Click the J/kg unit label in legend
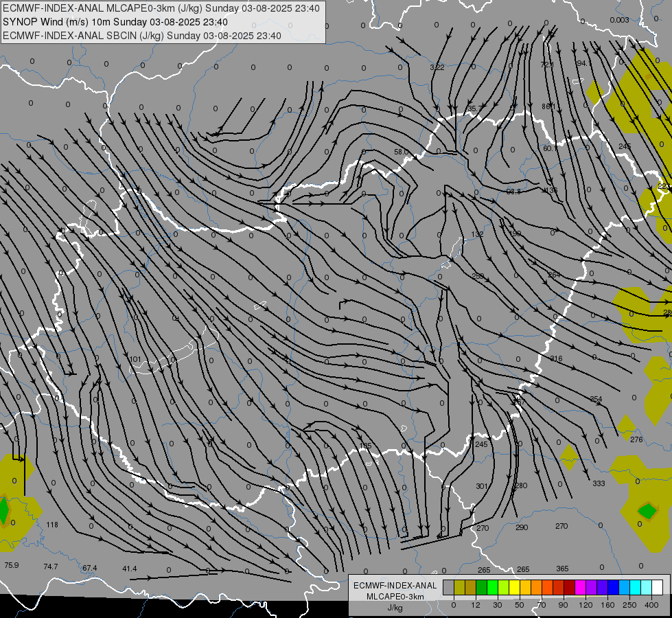 395,608
